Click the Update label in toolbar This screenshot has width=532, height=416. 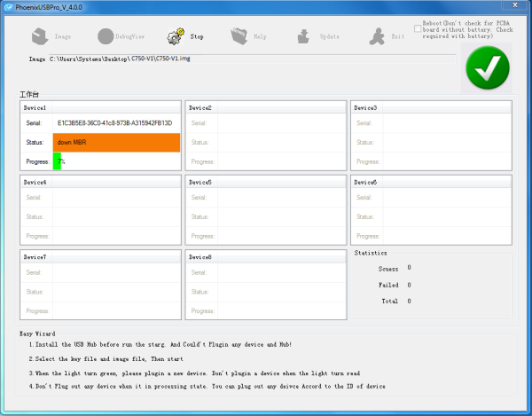tap(330, 36)
